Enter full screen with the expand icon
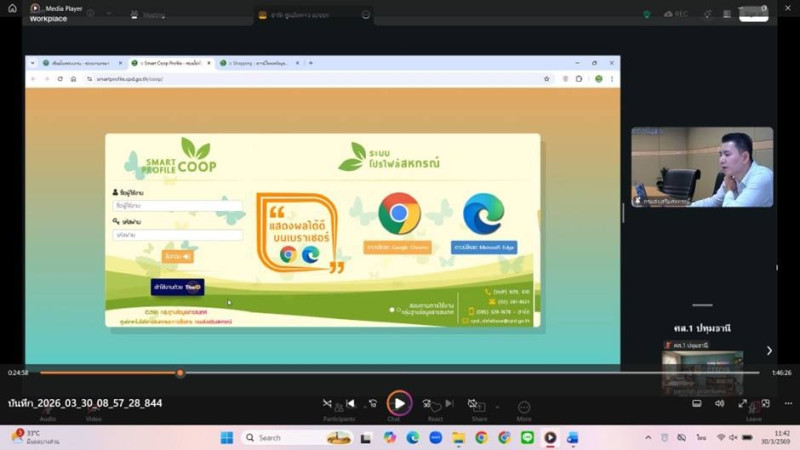 coord(742,404)
